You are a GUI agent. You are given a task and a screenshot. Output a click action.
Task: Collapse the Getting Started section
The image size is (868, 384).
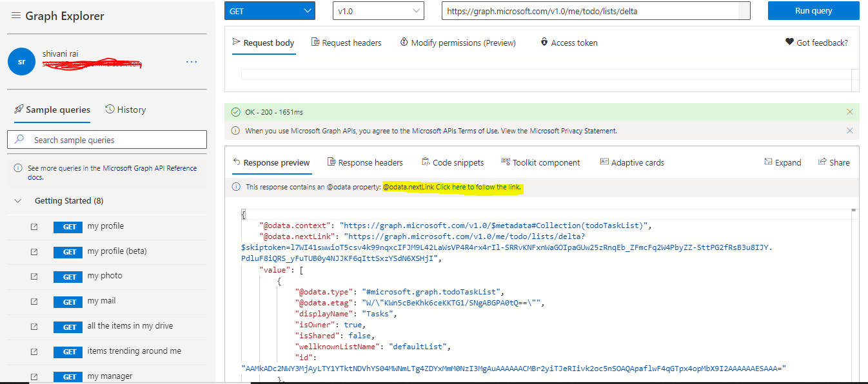coord(17,200)
